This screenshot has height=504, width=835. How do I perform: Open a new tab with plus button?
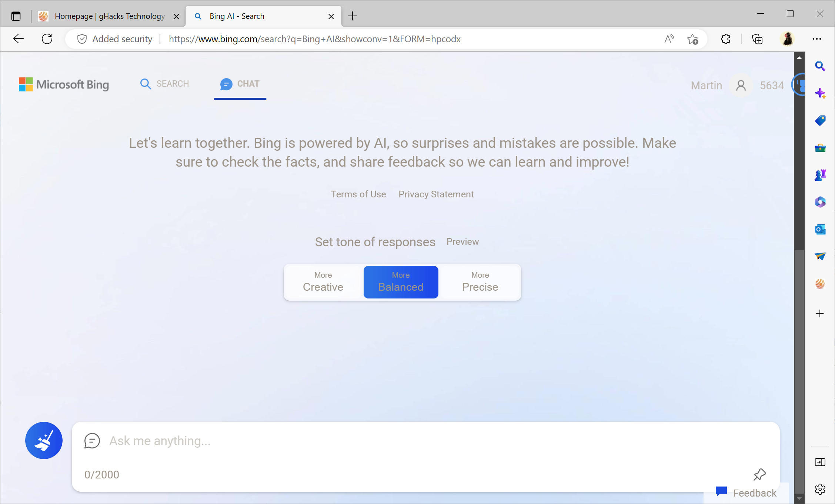pos(353,16)
